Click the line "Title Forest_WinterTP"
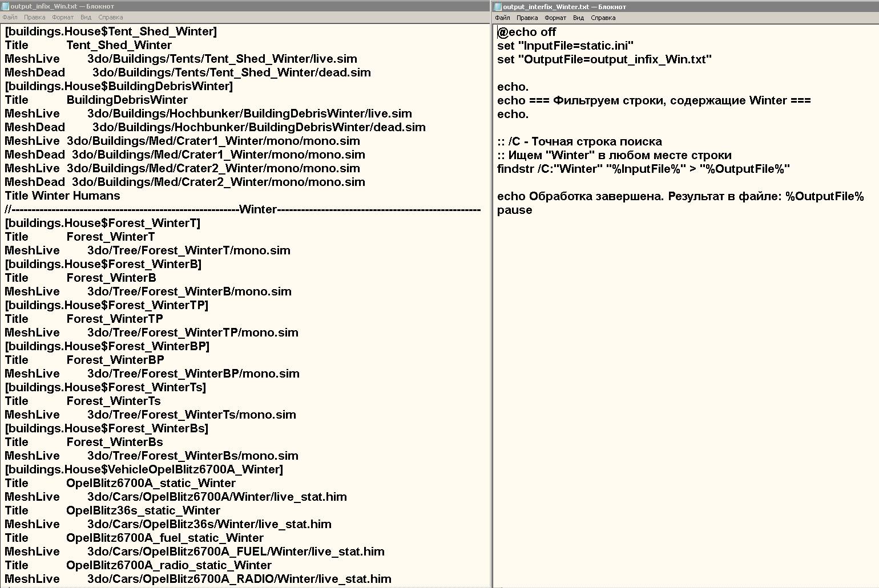879x588 pixels. pyautogui.click(x=84, y=319)
